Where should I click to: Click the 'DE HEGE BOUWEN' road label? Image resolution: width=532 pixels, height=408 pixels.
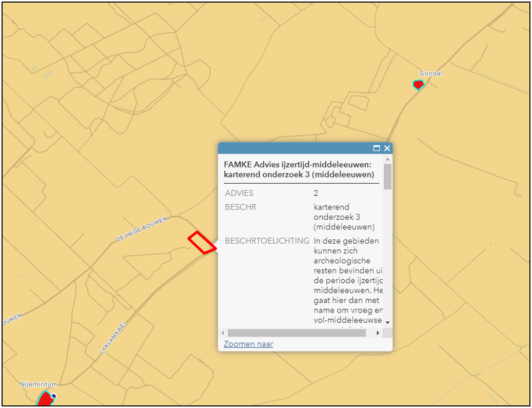point(142,229)
